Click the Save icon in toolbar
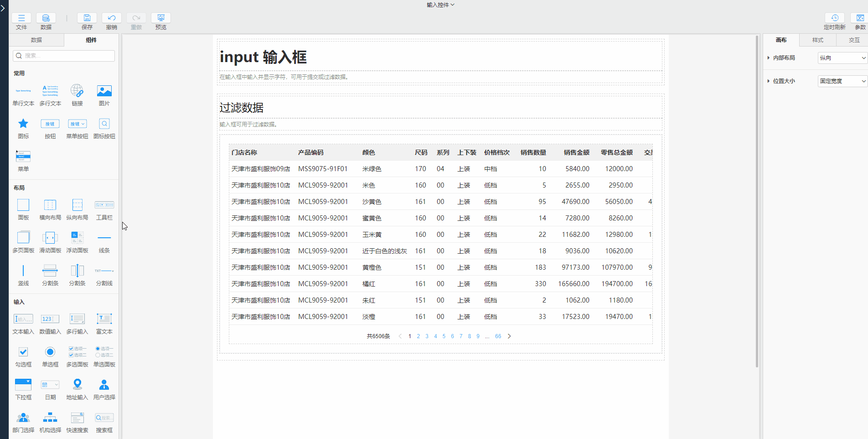 (x=87, y=18)
